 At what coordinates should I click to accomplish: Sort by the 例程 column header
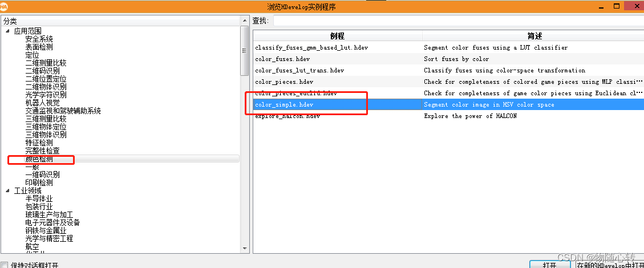[x=337, y=36]
